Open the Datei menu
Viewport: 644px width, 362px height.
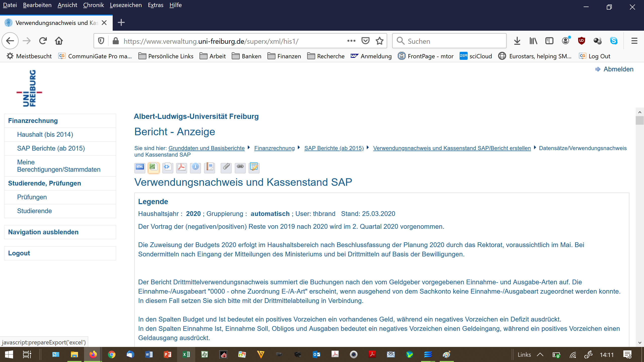10,5
